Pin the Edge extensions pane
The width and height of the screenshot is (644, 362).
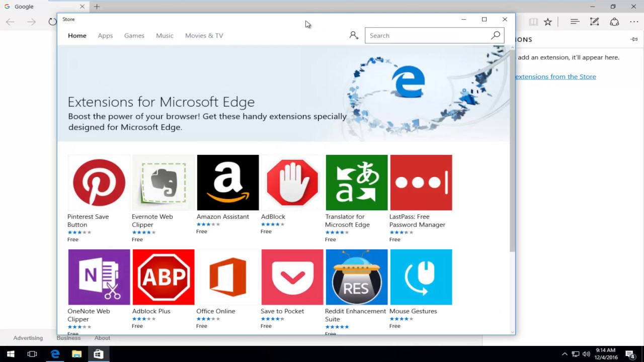point(634,39)
